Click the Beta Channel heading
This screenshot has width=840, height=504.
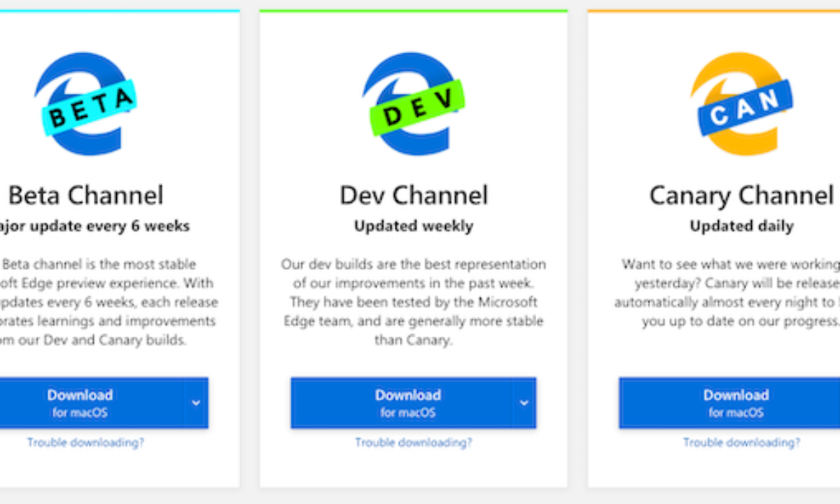point(85,195)
